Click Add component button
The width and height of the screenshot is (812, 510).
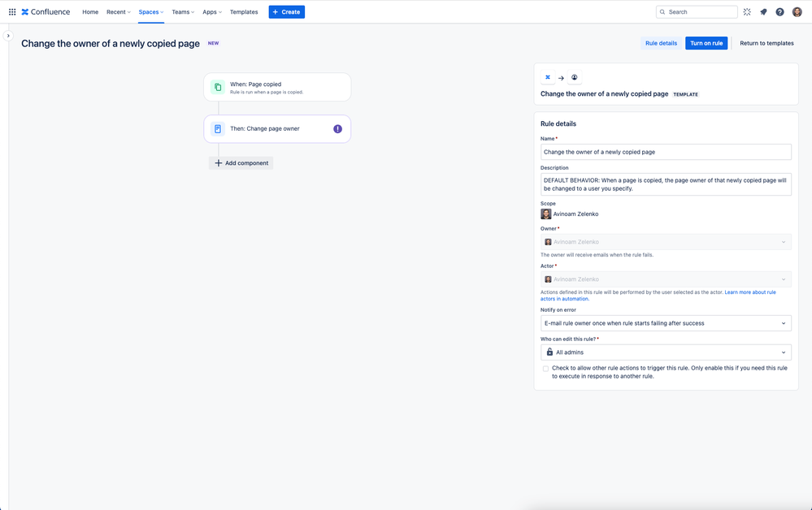pos(241,163)
